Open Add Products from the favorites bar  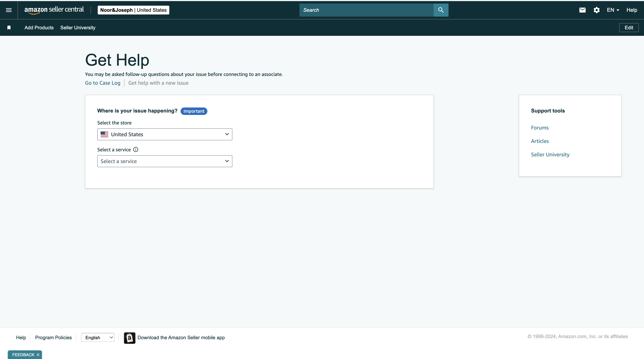(39, 28)
